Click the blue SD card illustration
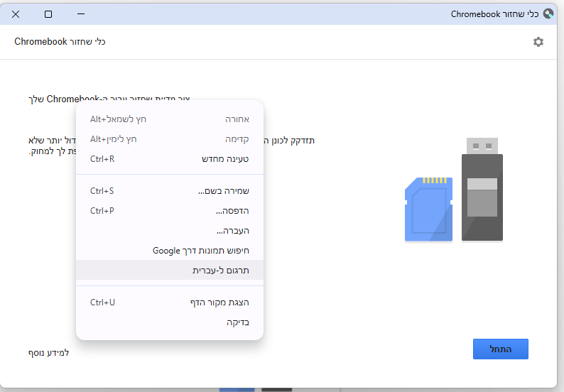Screen dimensions: 564x392 (x=429, y=209)
